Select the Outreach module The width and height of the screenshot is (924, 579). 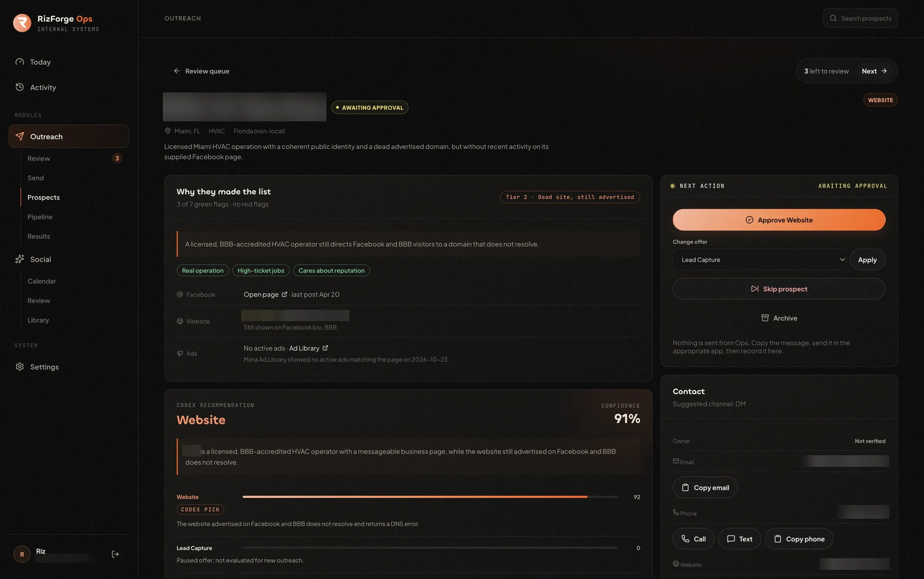tap(69, 136)
